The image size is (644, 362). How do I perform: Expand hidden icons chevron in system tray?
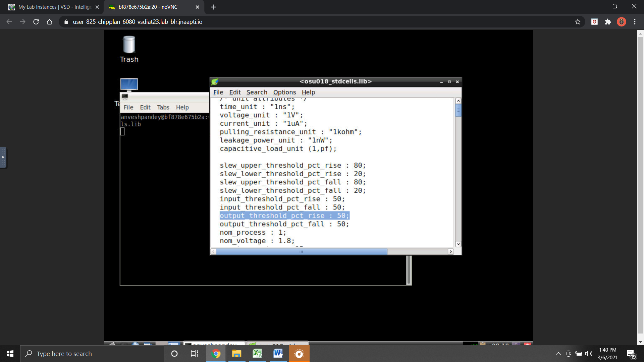point(558,354)
